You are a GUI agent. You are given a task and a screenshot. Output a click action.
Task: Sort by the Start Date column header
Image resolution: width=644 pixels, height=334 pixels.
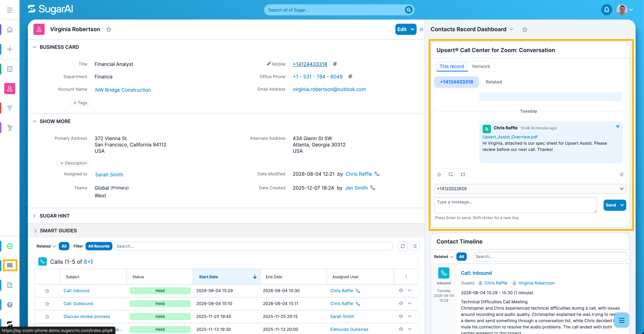click(227, 277)
